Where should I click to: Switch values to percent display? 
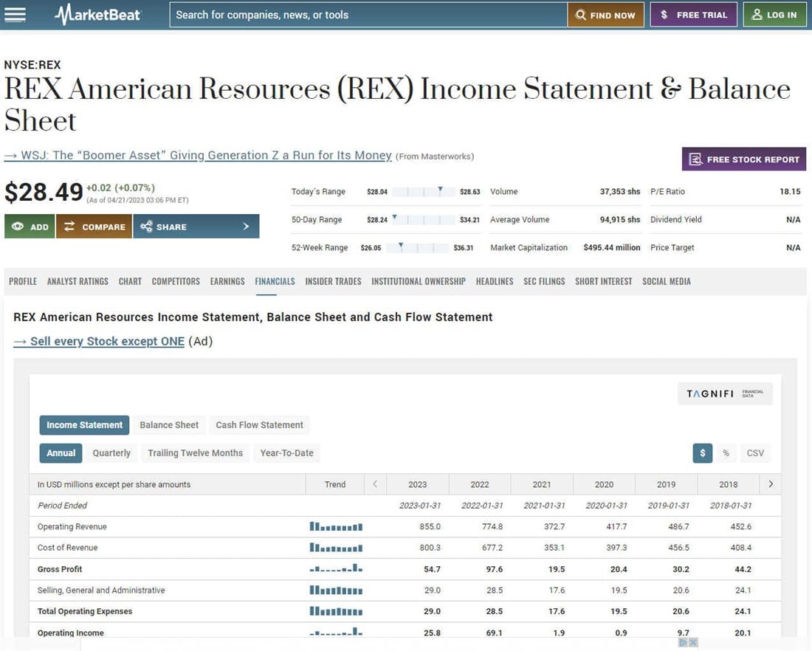(x=726, y=453)
